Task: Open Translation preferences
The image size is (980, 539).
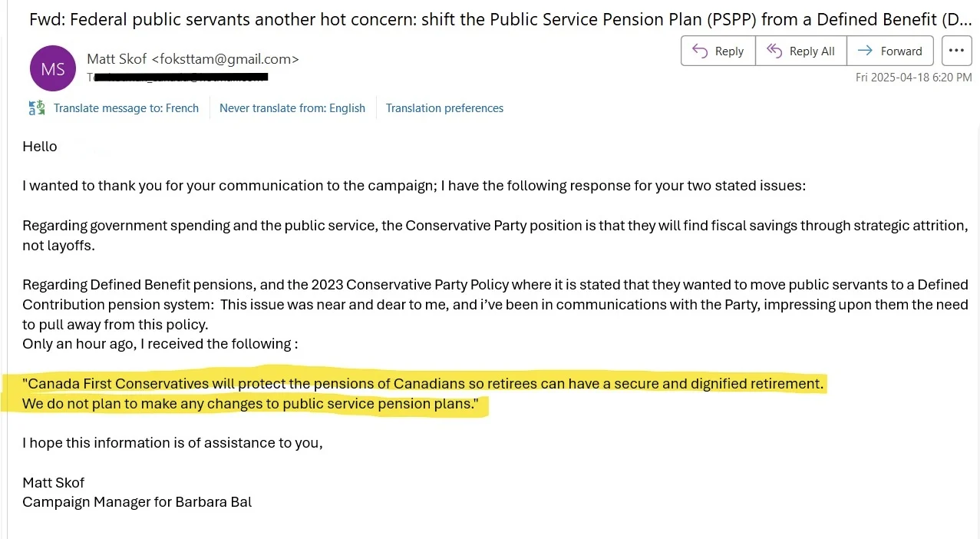Action: tap(444, 108)
